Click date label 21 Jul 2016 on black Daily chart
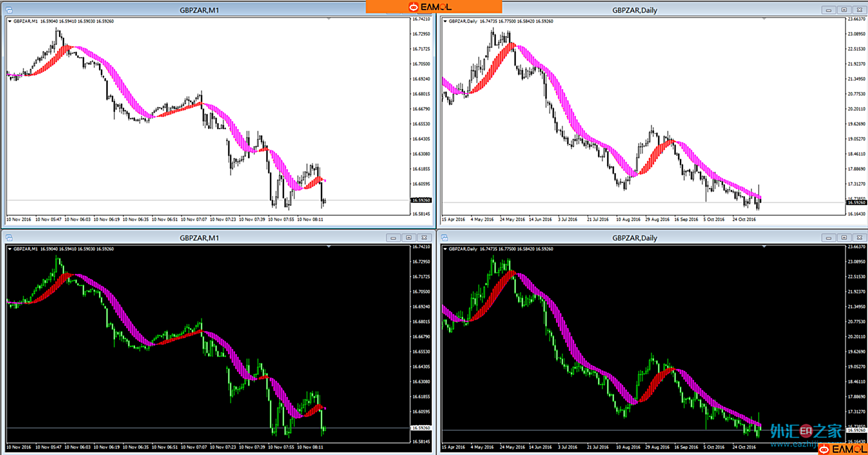 point(598,447)
